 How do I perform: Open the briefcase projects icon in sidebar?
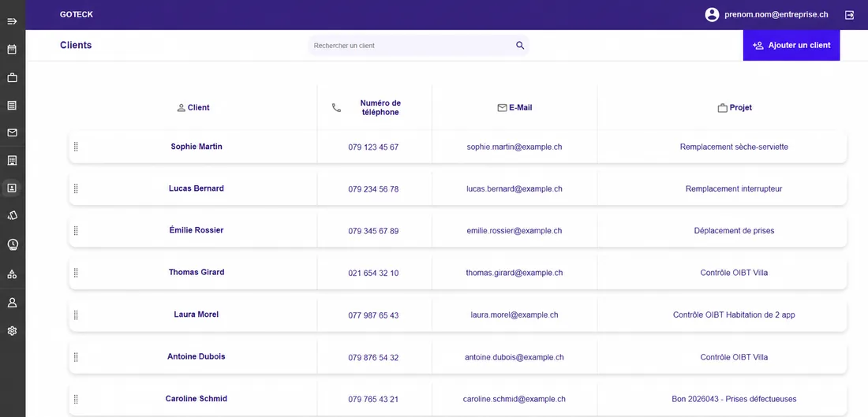click(x=12, y=77)
